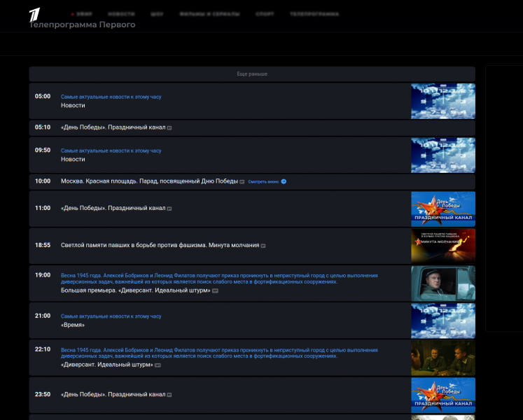Select the '«Время»' program title
Image resolution: width=523 pixels, height=420 pixels.
point(73,325)
